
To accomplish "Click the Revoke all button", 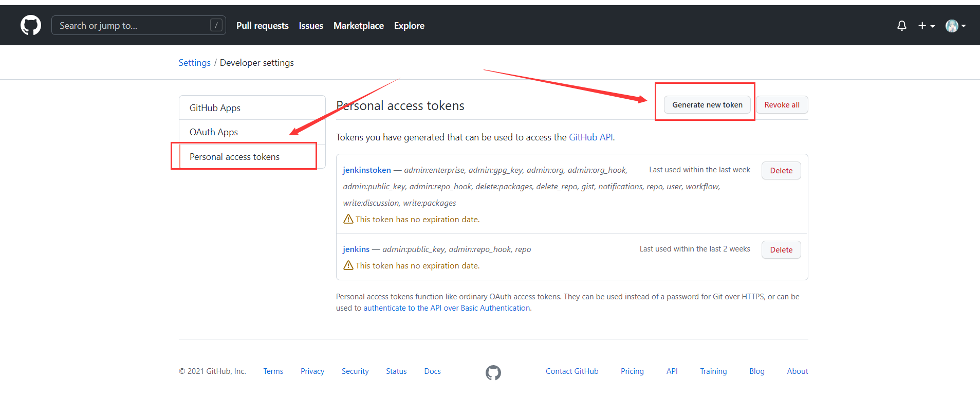I will click(782, 105).
